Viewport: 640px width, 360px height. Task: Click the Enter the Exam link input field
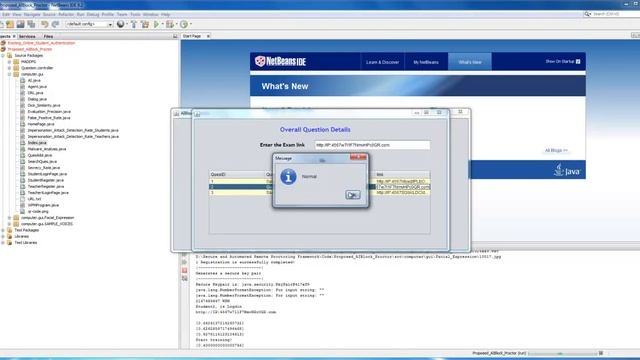pyautogui.click(x=372, y=145)
